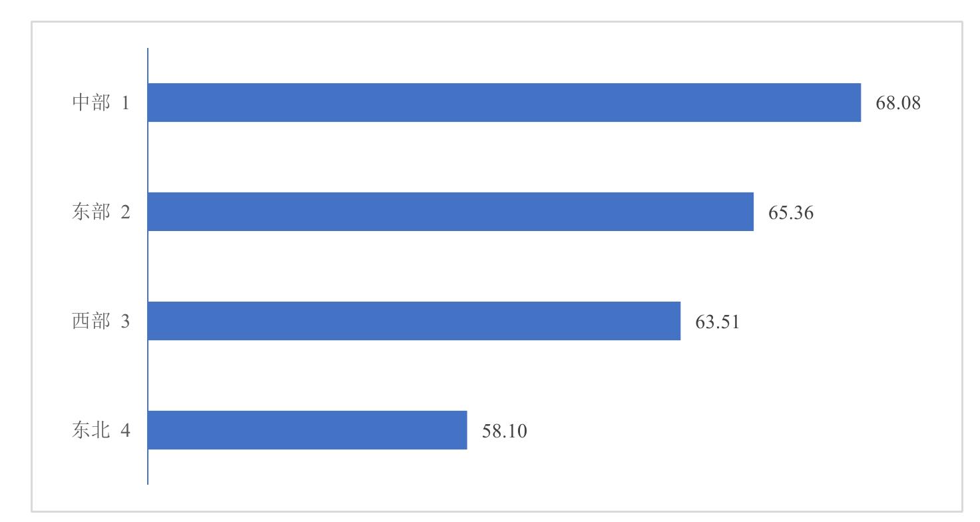
Task: Select the 东北 4 bar
Action: (308, 430)
